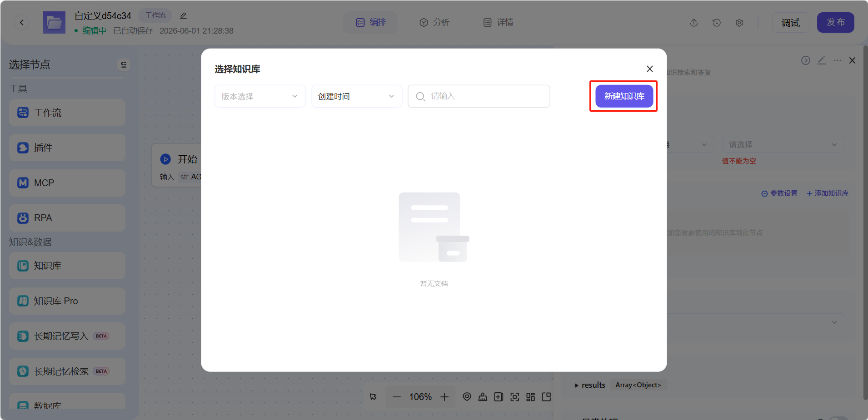Close the 选择知识库 dialog
The height and width of the screenshot is (420, 868).
click(650, 69)
